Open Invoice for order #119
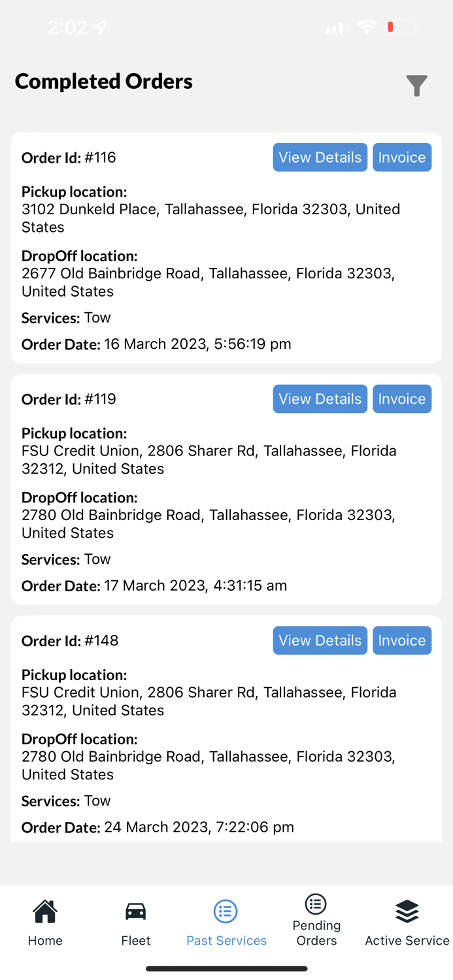 tap(402, 399)
